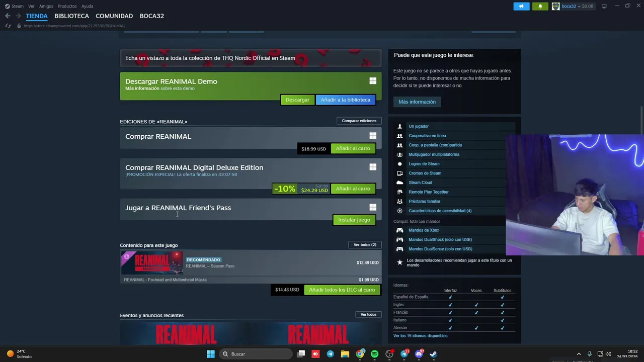Open the Ayuda menu

[x=87, y=6]
